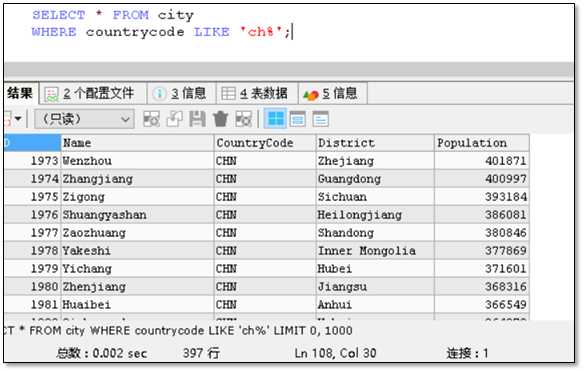Select the Yakeshi name cell

coord(137,251)
